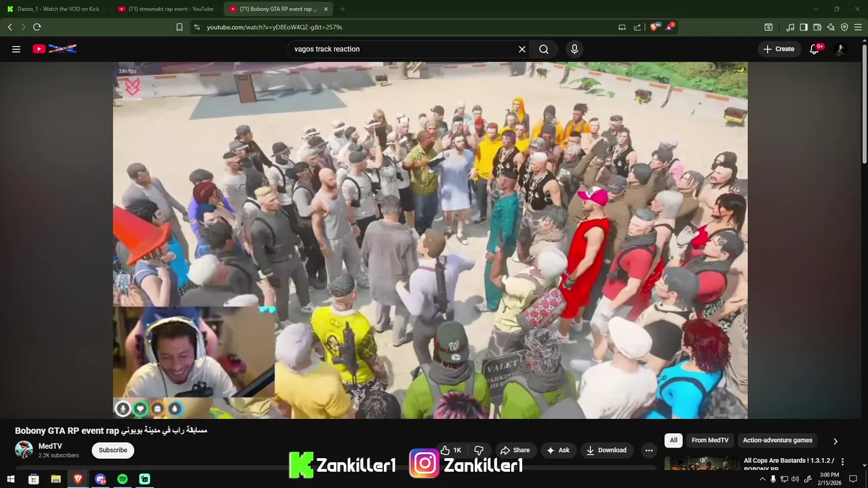Show hidden system tray icons

[x=762, y=479]
